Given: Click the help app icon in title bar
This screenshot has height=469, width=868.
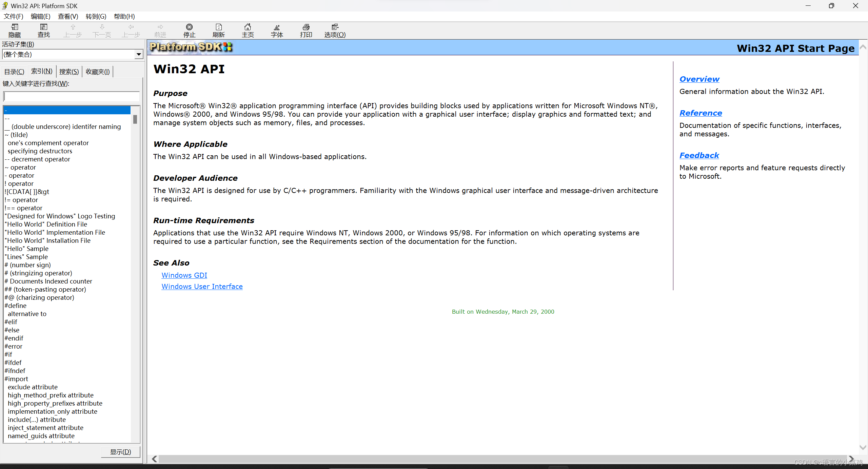Looking at the screenshot, I should point(5,6).
